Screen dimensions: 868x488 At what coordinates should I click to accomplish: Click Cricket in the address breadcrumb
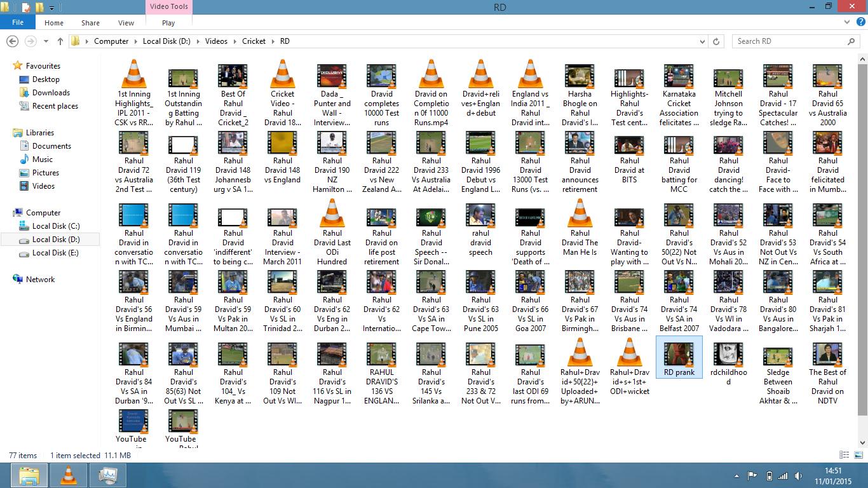(254, 41)
